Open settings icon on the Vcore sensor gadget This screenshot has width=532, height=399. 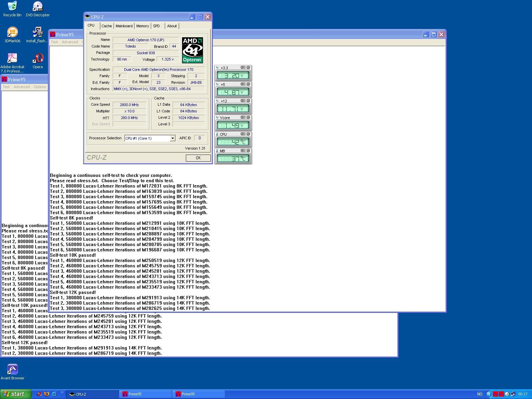coord(243,117)
